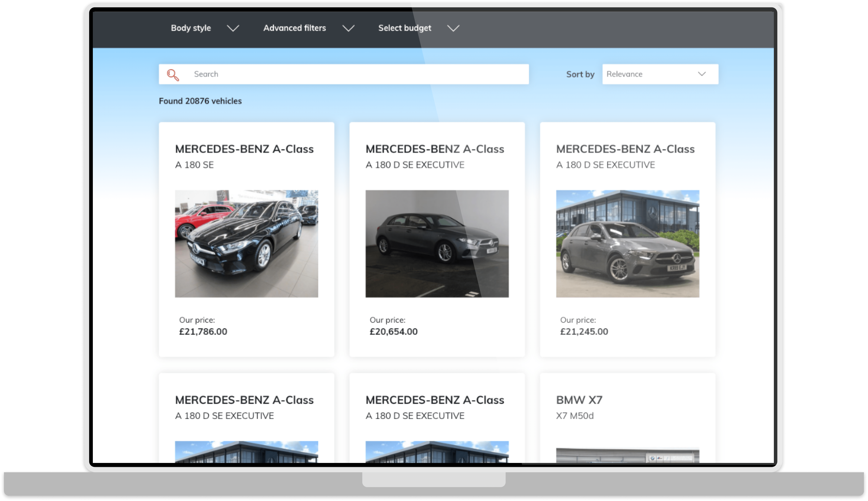Focus the Search input field
This screenshot has height=501, width=868.
(344, 74)
